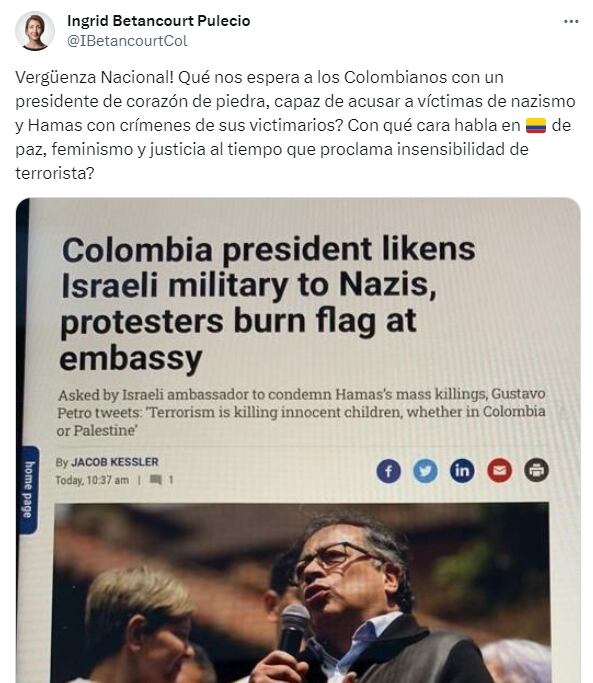593x683 pixels.
Task: Click the comment bubble icon beside count
Action: click(x=156, y=480)
